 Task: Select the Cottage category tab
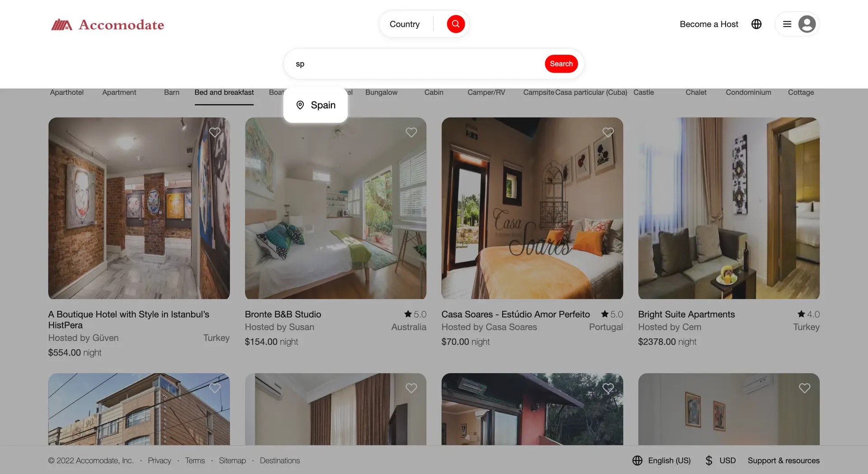tap(801, 92)
